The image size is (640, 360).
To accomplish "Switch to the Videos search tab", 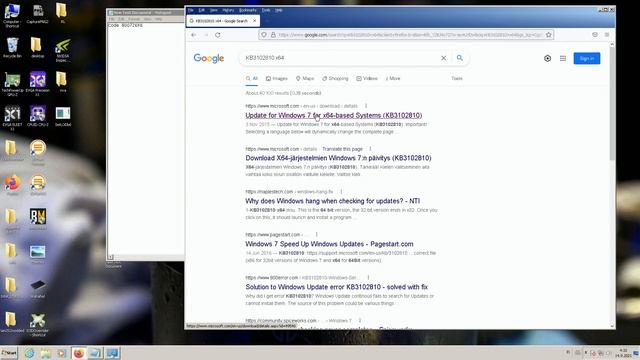I will click(367, 78).
